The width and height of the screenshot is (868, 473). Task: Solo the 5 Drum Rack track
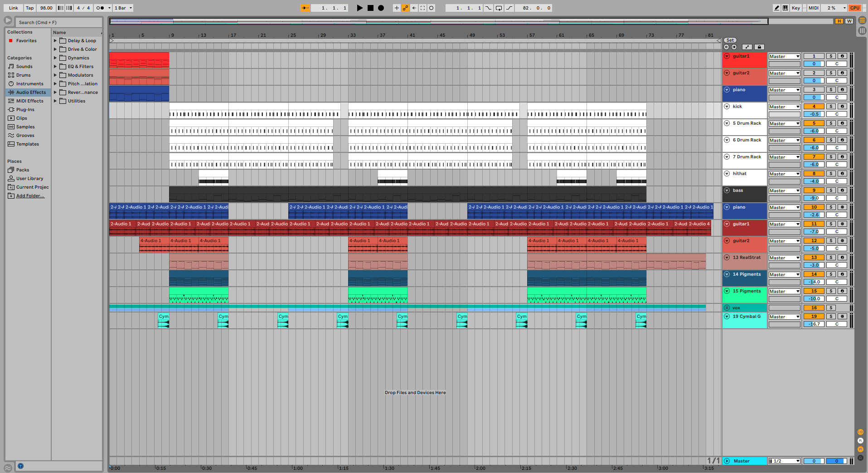831,123
